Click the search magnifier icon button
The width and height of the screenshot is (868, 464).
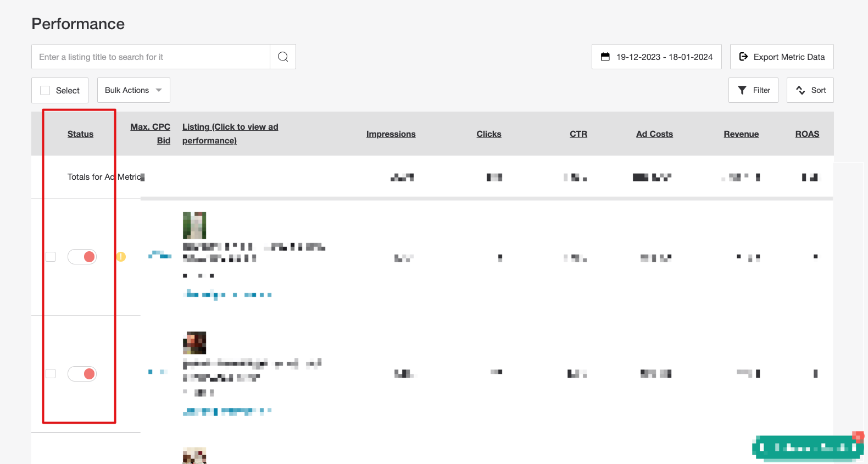click(x=283, y=57)
